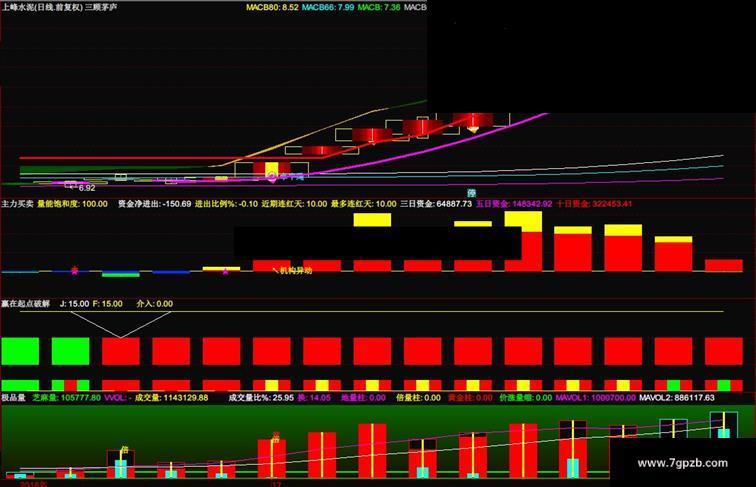The image size is (756, 487).
Task: Select the 介入: 0.00 value
Action: click(x=155, y=304)
